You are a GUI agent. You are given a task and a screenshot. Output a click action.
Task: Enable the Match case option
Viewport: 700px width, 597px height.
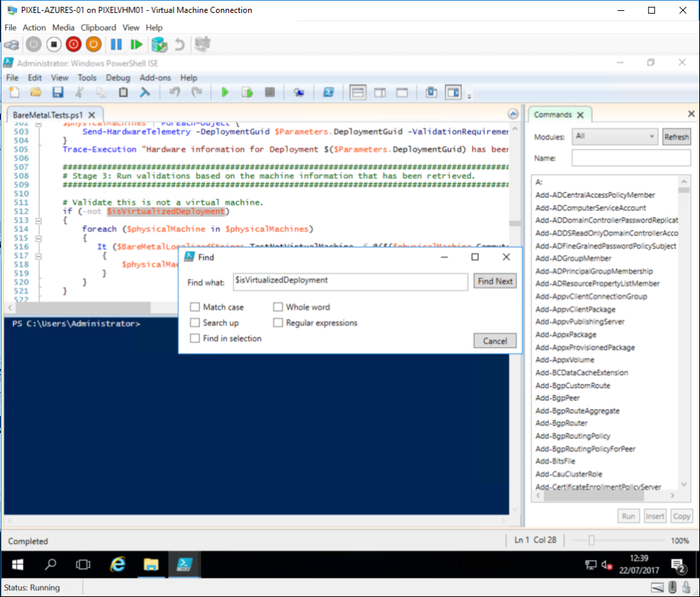[x=195, y=307]
